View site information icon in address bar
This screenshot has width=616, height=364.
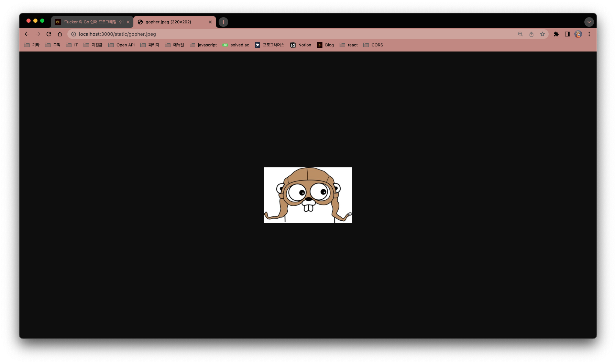pos(74,34)
